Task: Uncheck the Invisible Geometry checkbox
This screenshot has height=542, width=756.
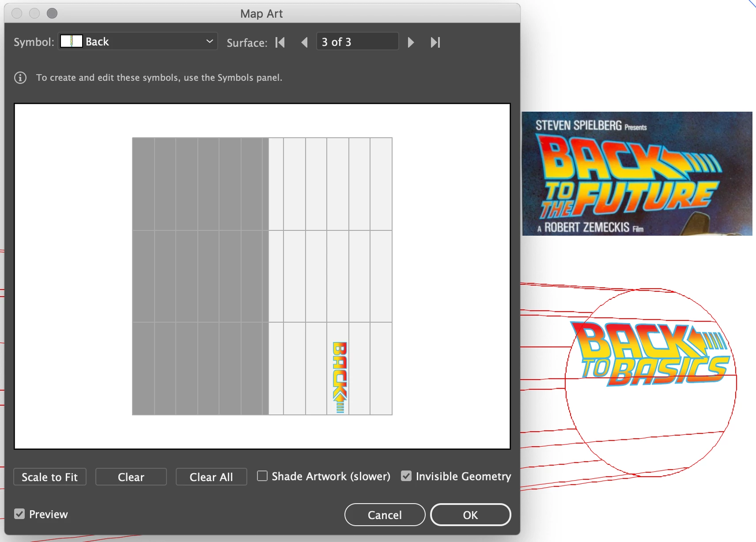Action: pyautogui.click(x=406, y=476)
